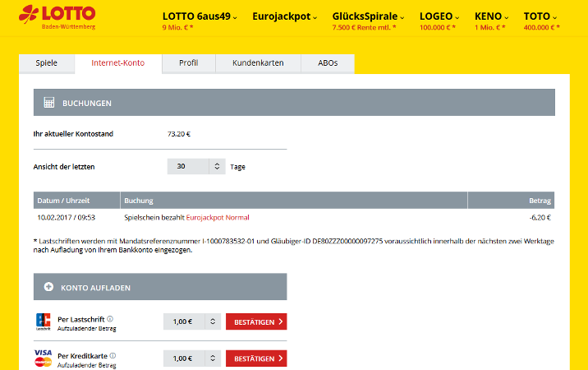Click the plus icon beside KONTO AUFLADEN
This screenshot has width=588, height=370.
(48, 287)
